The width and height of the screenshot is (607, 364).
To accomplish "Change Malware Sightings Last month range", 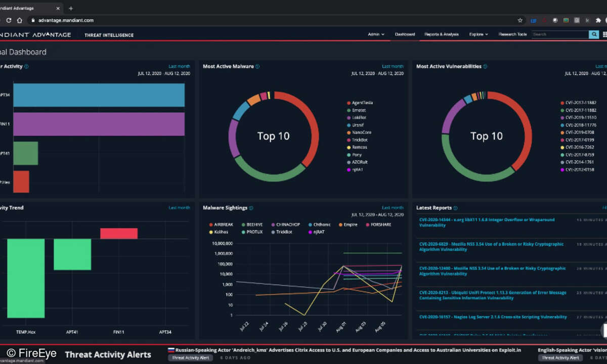I will coord(393,208).
